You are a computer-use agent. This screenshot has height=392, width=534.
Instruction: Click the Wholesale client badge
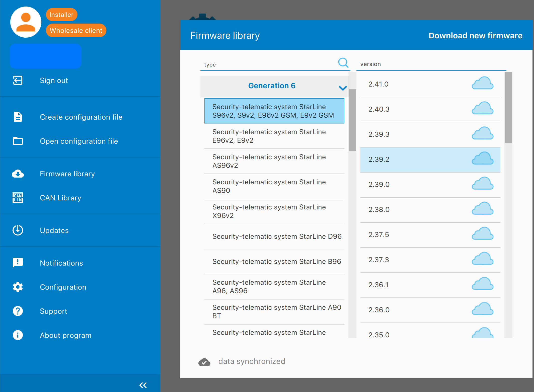tap(76, 31)
